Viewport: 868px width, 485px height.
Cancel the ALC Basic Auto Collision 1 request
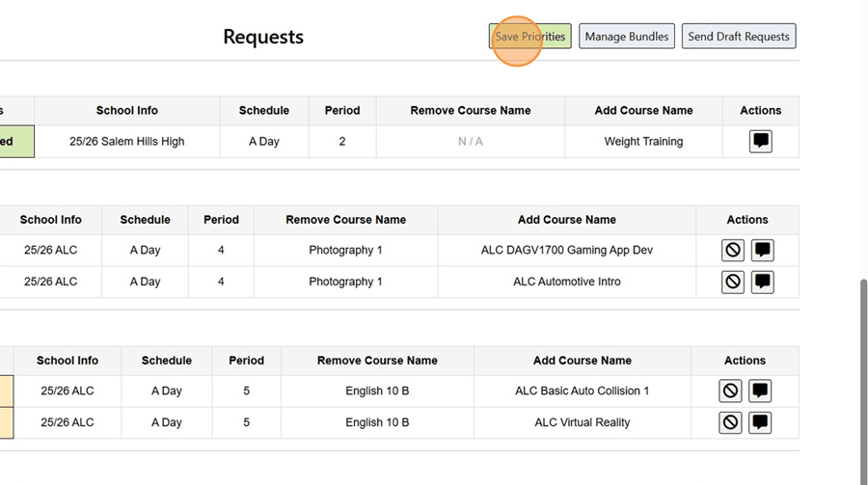(x=730, y=391)
